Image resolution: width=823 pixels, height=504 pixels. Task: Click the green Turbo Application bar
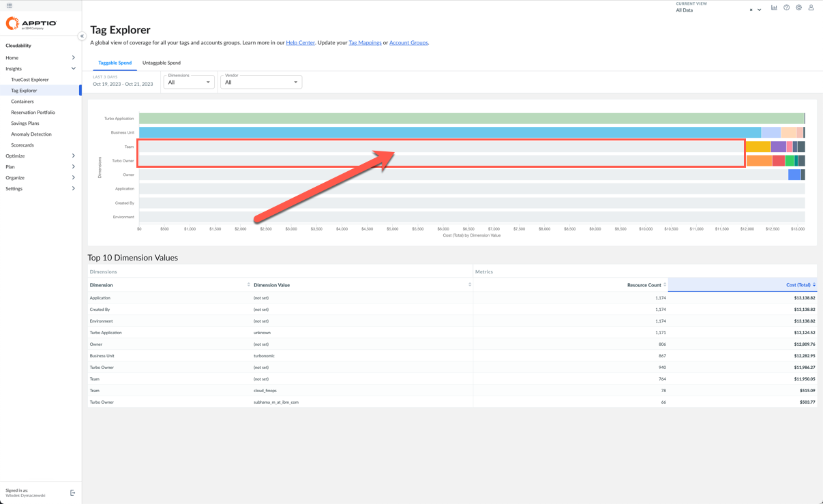pos(472,119)
